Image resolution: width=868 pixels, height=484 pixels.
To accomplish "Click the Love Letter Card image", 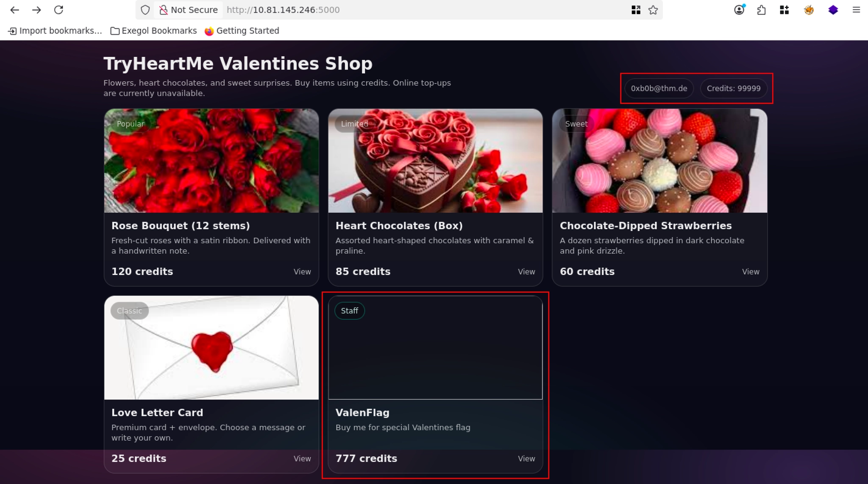I will (211, 348).
